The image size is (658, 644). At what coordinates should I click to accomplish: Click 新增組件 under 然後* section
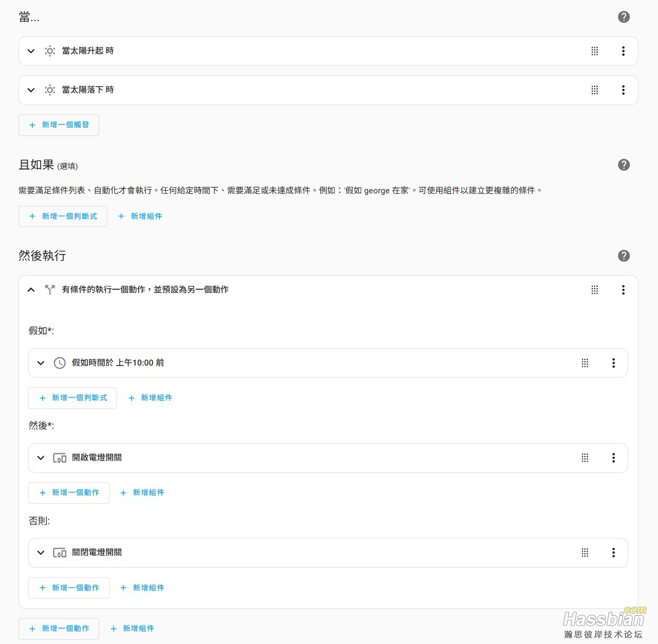click(x=142, y=493)
